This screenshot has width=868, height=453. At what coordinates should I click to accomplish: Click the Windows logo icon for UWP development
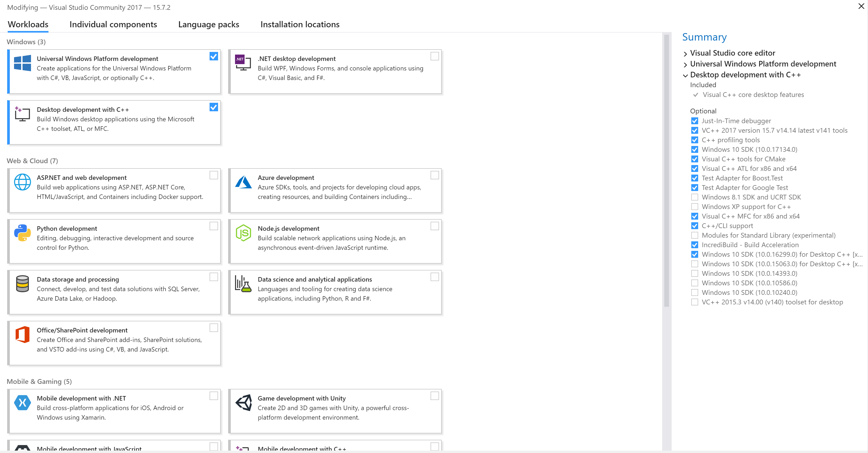click(22, 63)
